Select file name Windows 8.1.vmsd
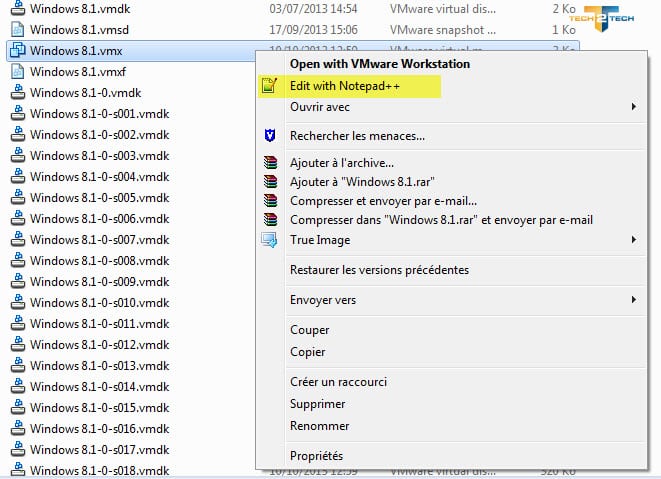This screenshot has width=661, height=479. tap(79, 30)
